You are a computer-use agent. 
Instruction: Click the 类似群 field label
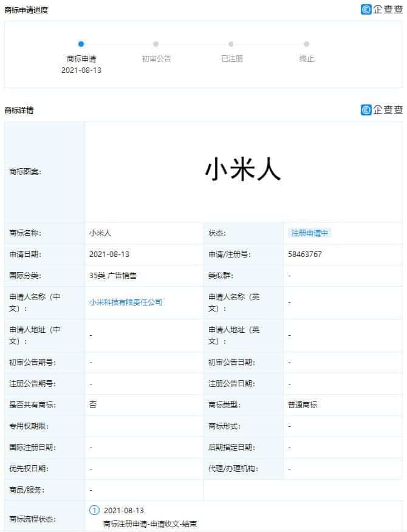[x=221, y=276]
